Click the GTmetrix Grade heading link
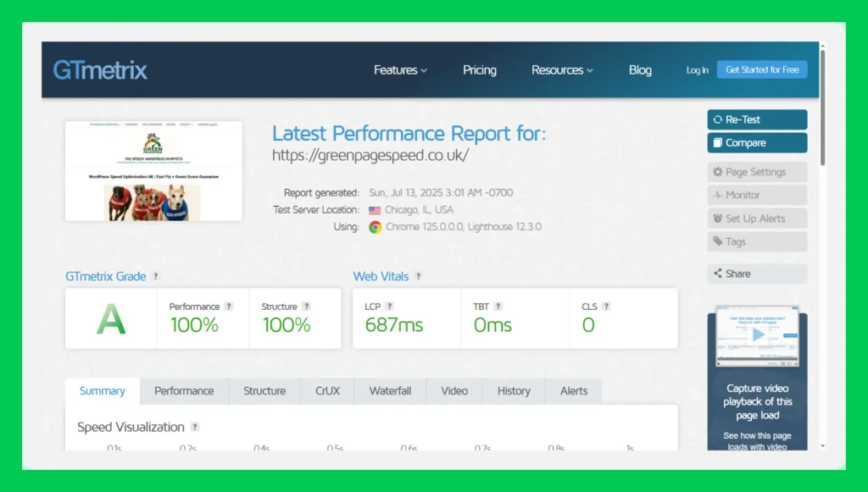Viewport: 868px width, 492px height. click(106, 276)
